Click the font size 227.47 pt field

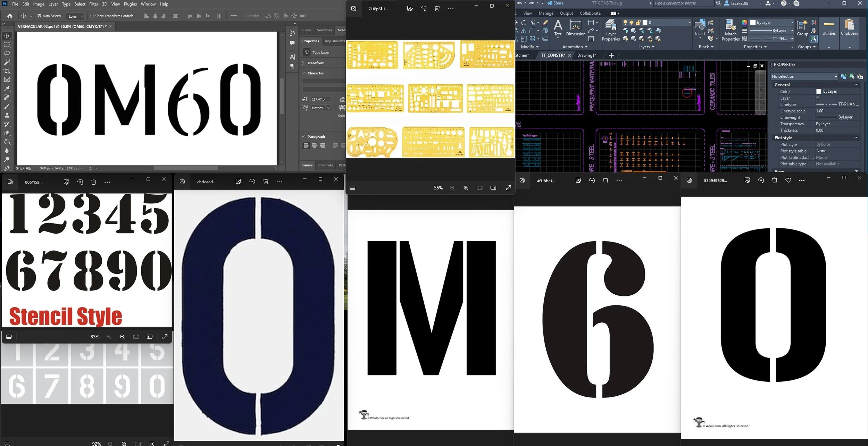(318, 99)
